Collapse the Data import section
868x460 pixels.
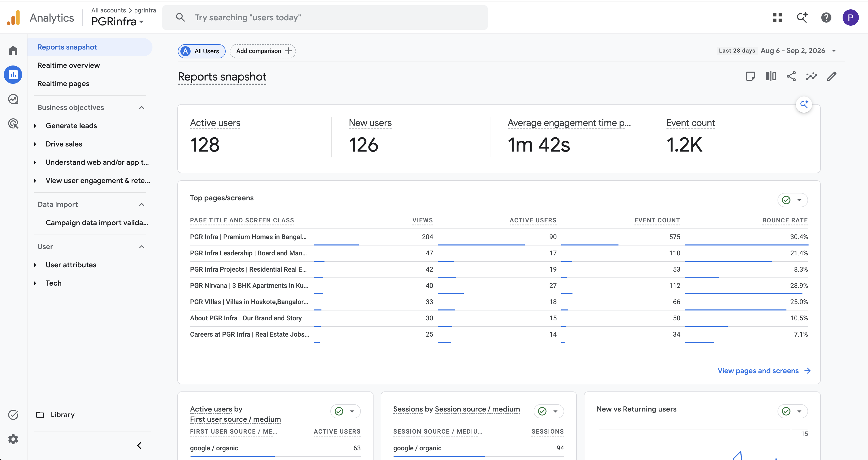click(x=142, y=204)
